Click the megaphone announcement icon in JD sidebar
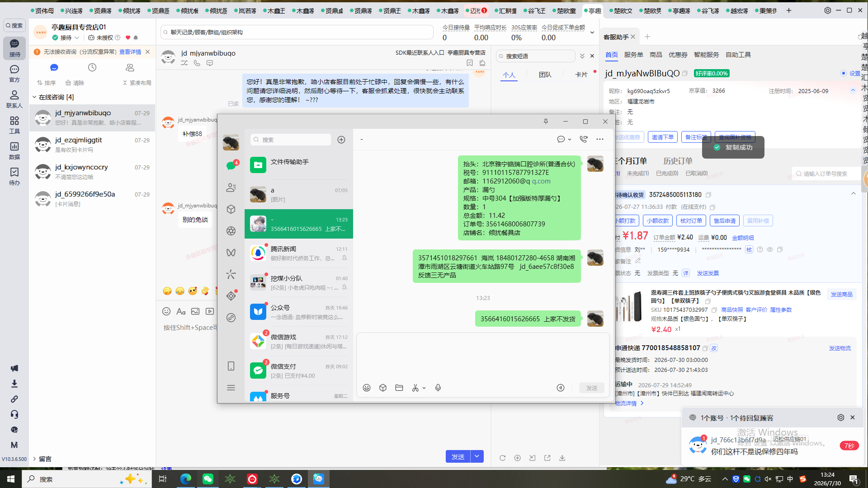 14,368
